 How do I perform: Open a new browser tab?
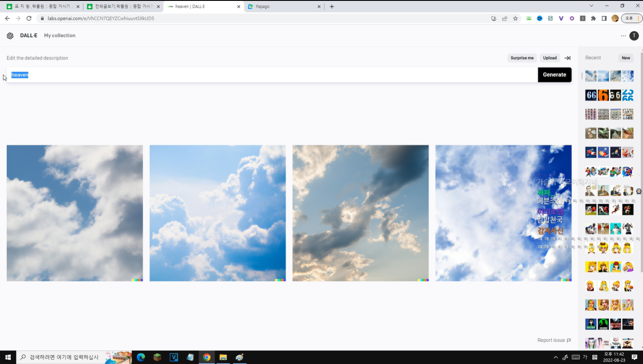point(332,6)
